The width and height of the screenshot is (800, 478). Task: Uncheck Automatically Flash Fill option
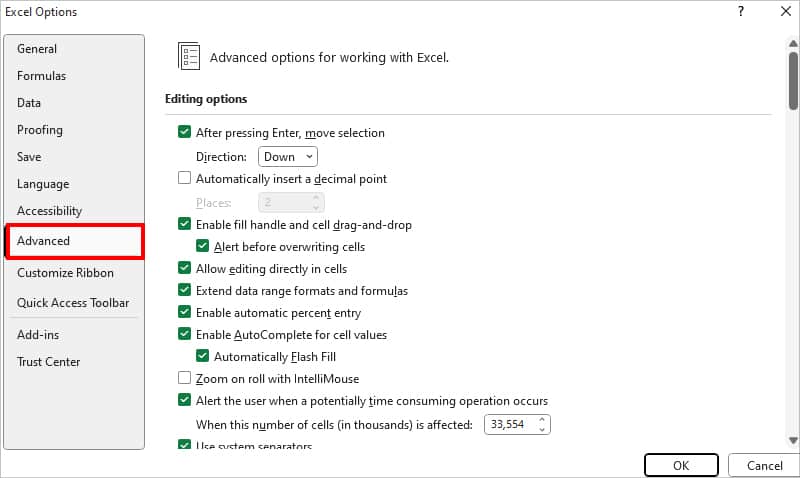(204, 356)
